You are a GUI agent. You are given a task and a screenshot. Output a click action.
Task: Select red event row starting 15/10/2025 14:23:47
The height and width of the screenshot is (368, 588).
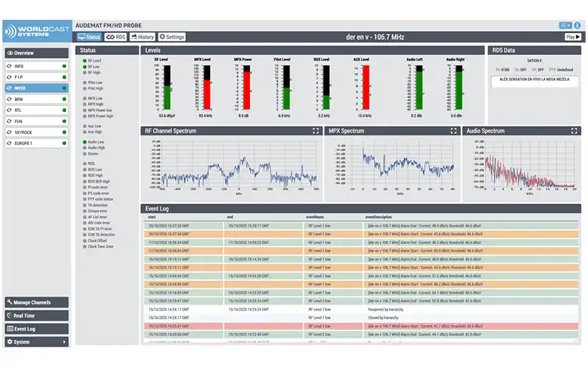pos(361,326)
